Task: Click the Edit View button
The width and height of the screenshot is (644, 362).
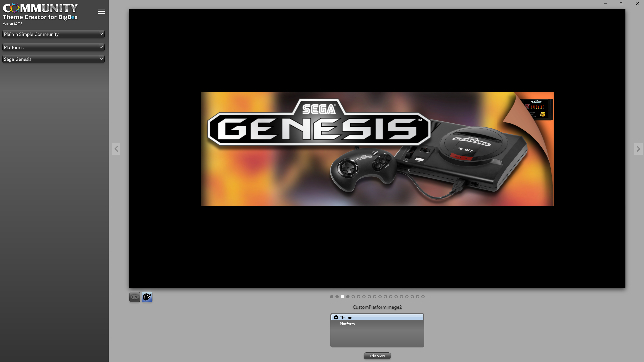Action: coord(377,356)
